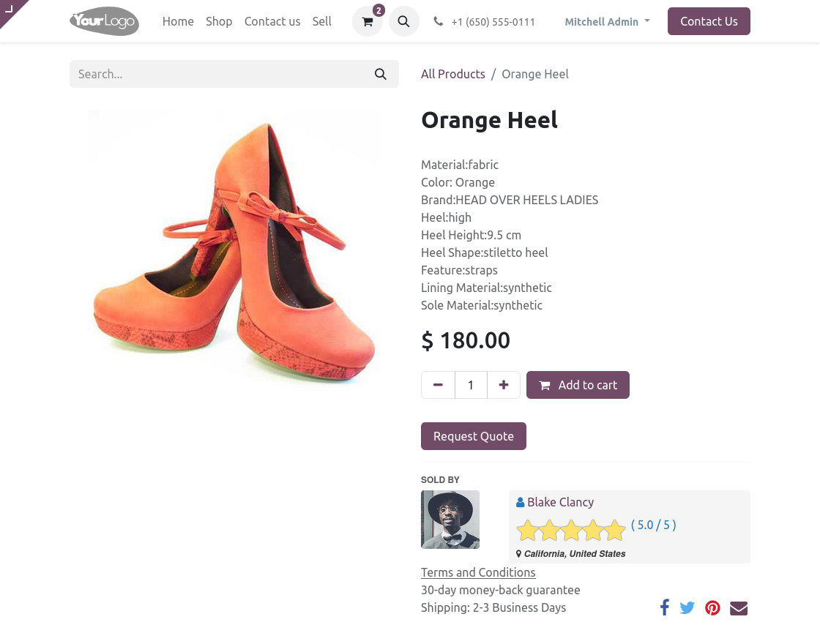Share product on Twitter

tap(687, 607)
